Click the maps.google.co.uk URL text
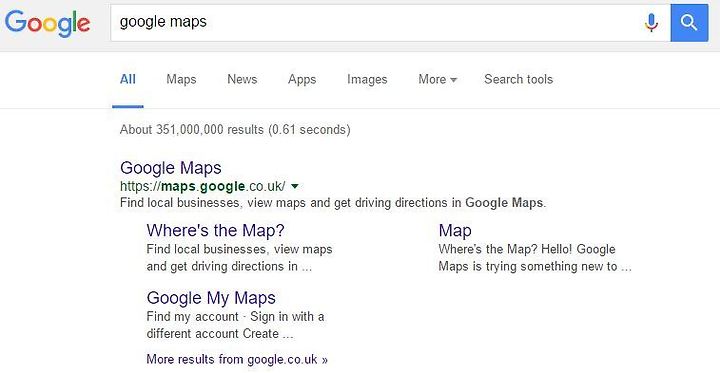Screen dimensions: 720x373 click(202, 186)
